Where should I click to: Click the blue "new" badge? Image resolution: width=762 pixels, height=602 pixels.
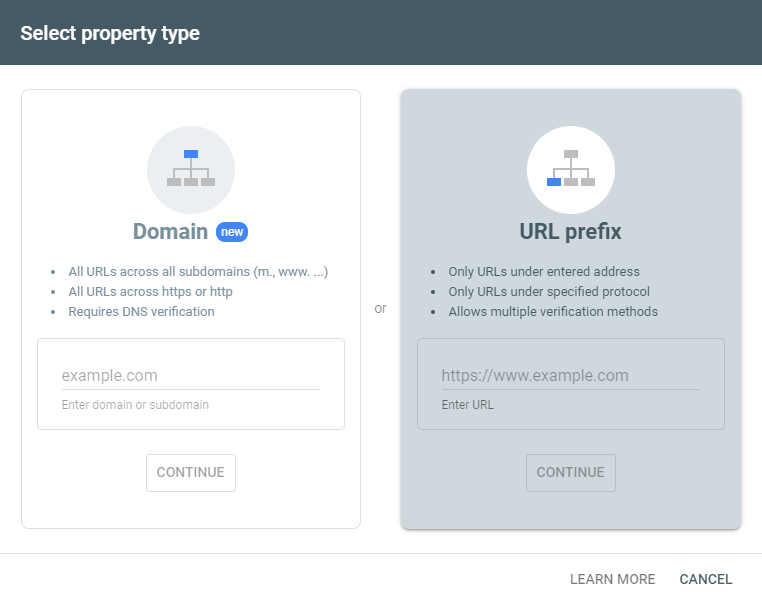232,232
